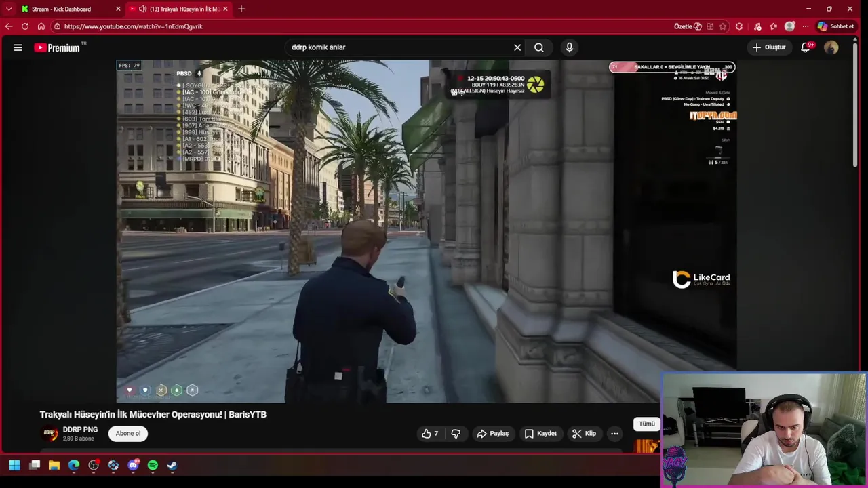Select the Tümü filter chip
Viewport: 868px width, 488px height.
pyautogui.click(x=647, y=424)
